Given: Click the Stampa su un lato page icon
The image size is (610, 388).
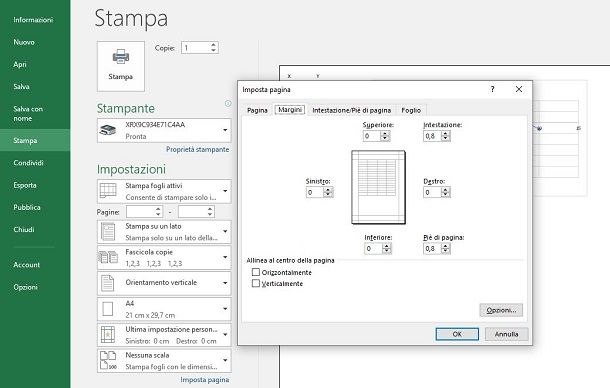Looking at the screenshot, I should (108, 232).
